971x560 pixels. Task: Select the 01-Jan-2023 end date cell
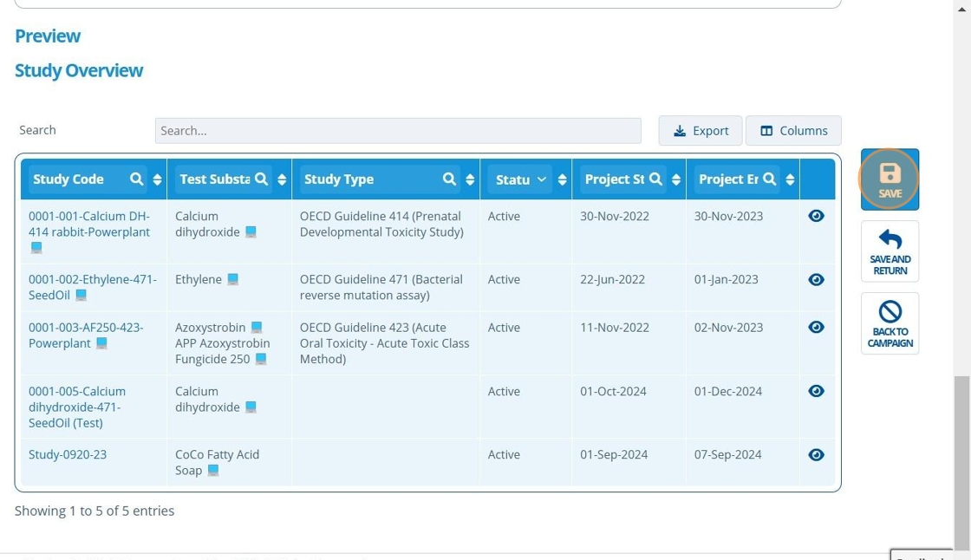743,287
